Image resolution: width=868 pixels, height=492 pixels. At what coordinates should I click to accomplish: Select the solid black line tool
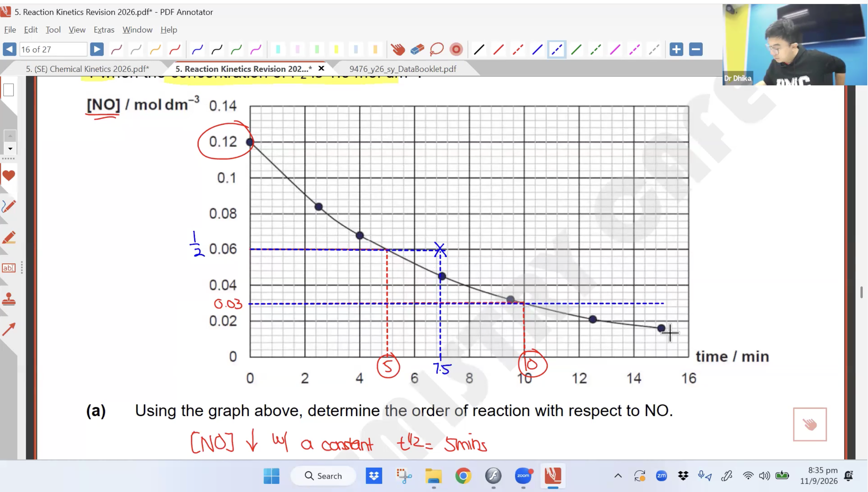pyautogui.click(x=479, y=49)
